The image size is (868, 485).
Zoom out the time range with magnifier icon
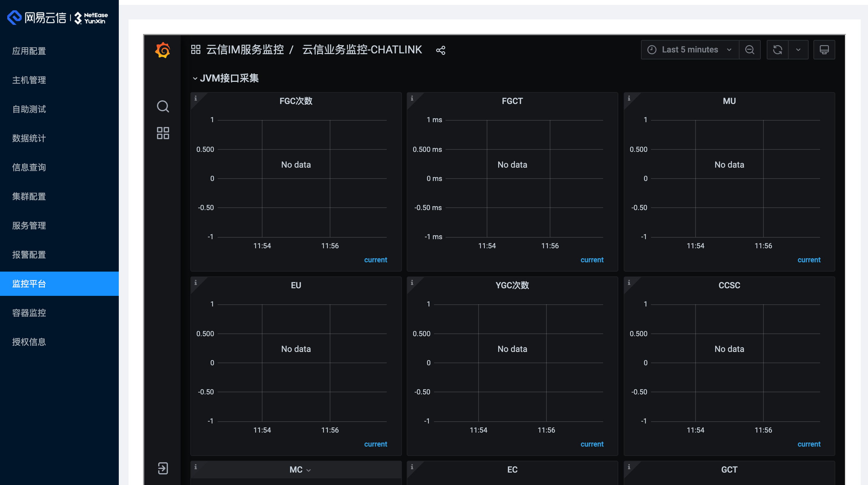[x=749, y=49]
